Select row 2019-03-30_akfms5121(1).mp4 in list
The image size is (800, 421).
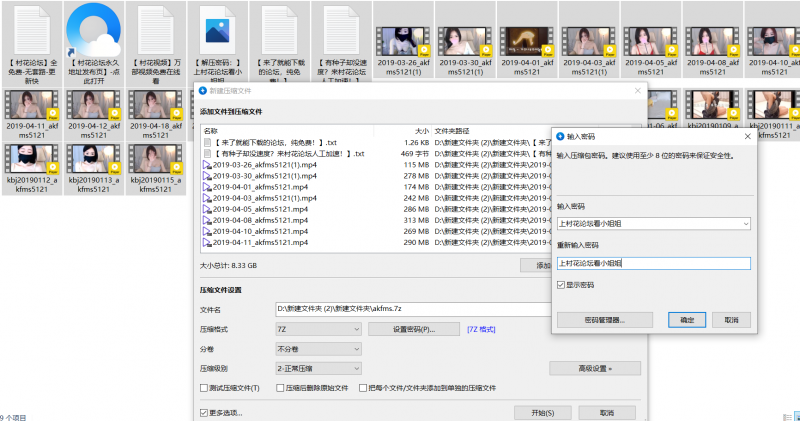[x=376, y=176]
